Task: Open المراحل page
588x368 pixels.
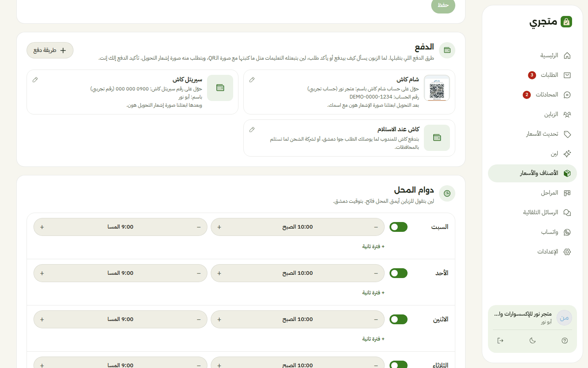Action: pos(532,193)
